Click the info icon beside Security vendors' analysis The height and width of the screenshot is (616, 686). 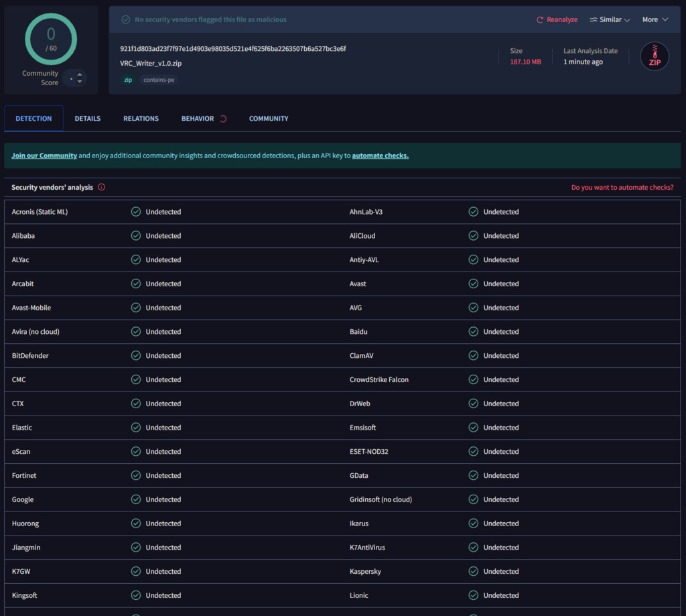[x=102, y=187]
